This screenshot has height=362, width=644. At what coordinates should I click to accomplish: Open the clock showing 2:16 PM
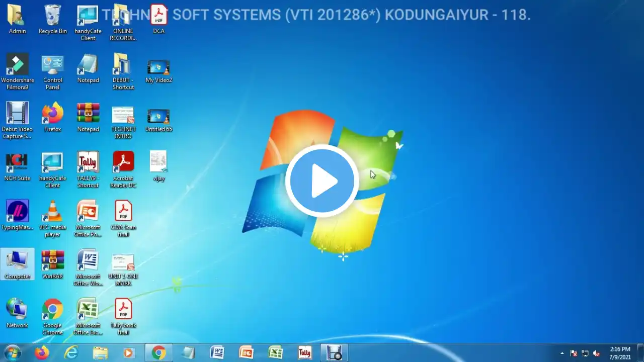pyautogui.click(x=620, y=353)
